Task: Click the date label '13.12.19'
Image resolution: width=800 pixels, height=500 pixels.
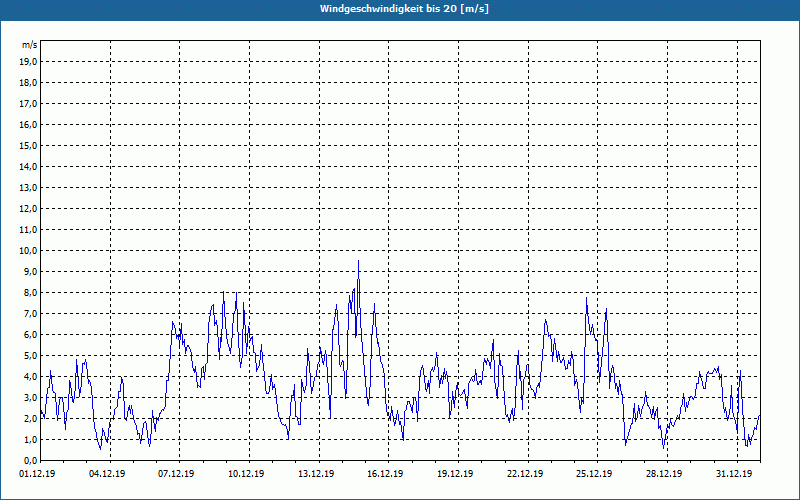Action: (x=316, y=474)
